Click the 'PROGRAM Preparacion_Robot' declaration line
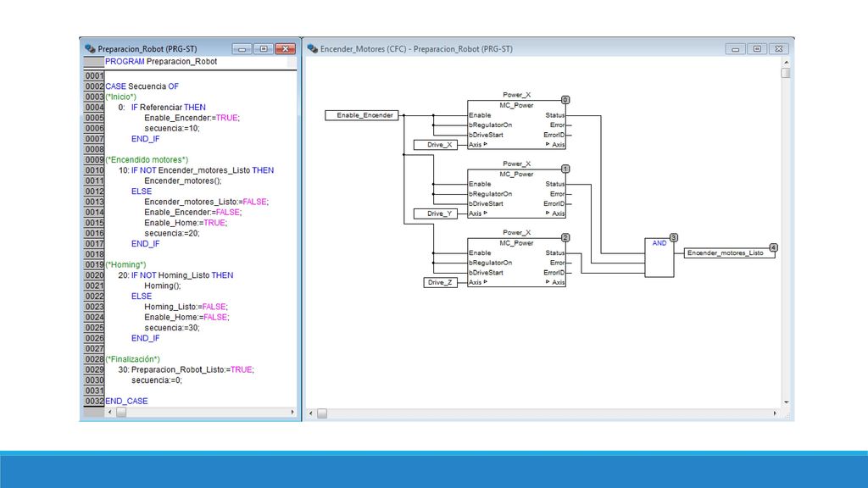The height and width of the screenshot is (488, 868). point(161,61)
